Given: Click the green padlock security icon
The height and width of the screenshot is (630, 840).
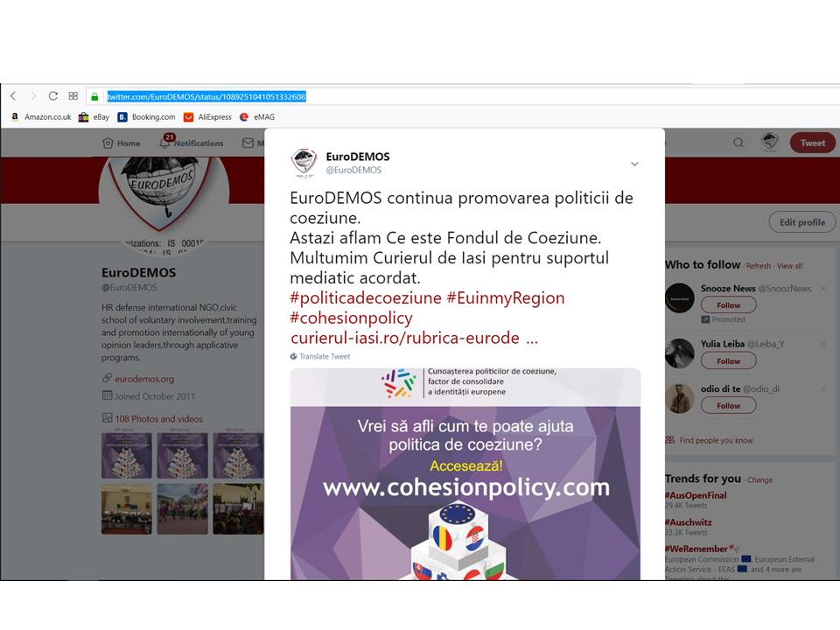Looking at the screenshot, I should coord(94,96).
